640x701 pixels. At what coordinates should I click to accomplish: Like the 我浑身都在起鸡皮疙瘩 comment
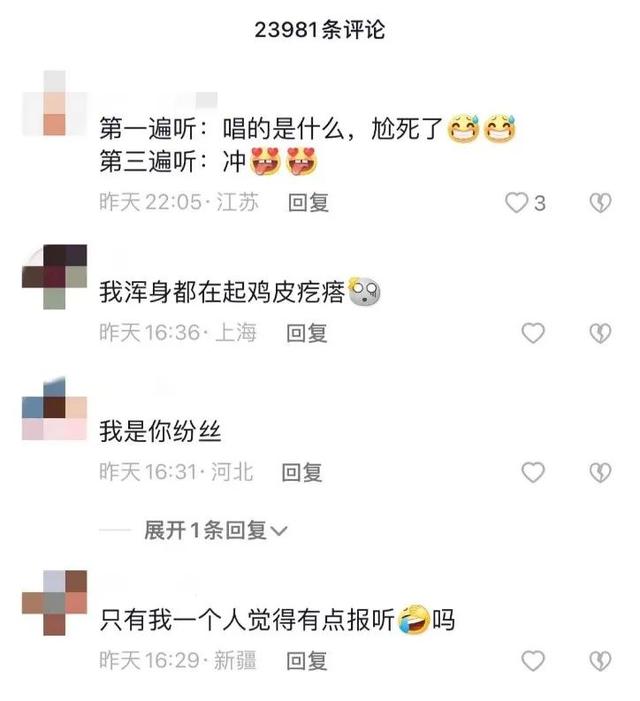(x=533, y=334)
